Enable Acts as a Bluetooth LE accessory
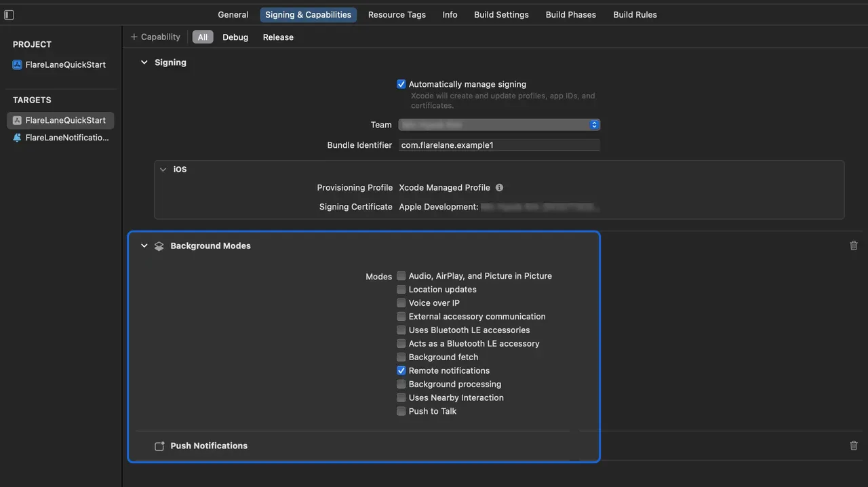 coord(401,344)
